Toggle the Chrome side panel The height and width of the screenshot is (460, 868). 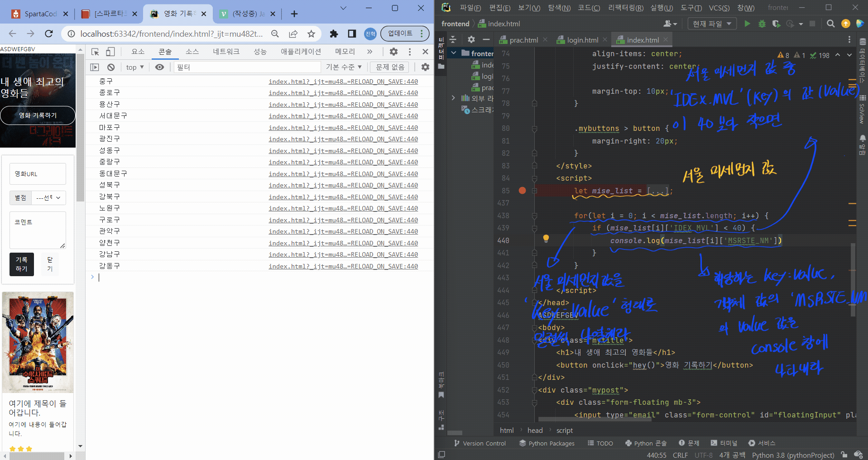[352, 34]
